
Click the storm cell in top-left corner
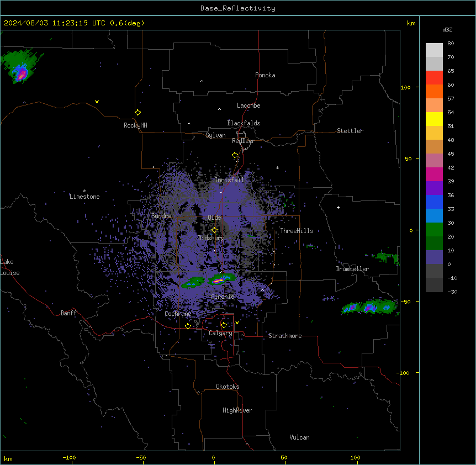coord(20,66)
